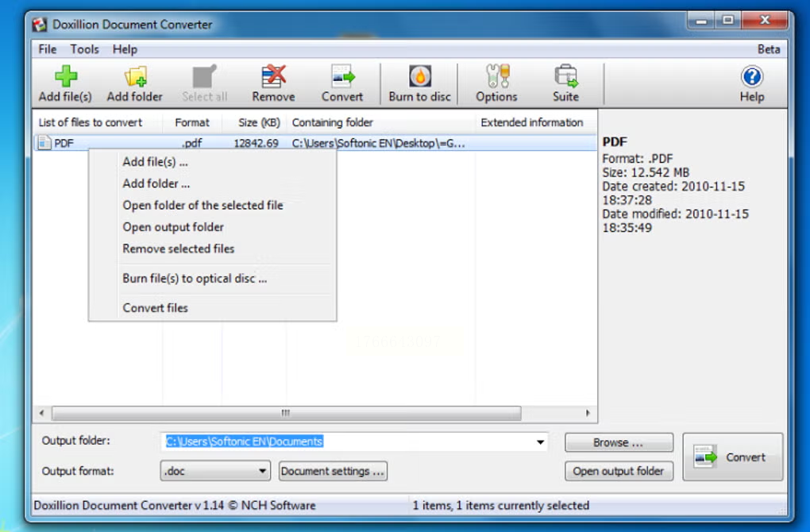Close the Doxillion Document Converter window
810x532 pixels.
(765, 21)
